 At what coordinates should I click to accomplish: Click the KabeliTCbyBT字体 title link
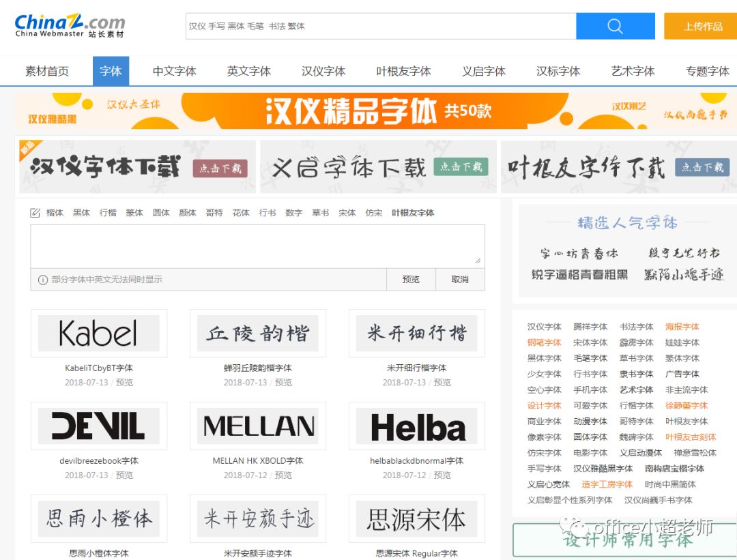tap(99, 368)
